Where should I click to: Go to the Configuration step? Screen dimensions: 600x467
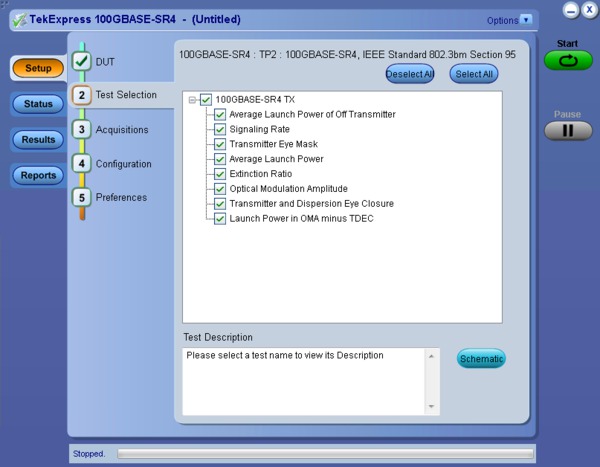click(x=123, y=164)
